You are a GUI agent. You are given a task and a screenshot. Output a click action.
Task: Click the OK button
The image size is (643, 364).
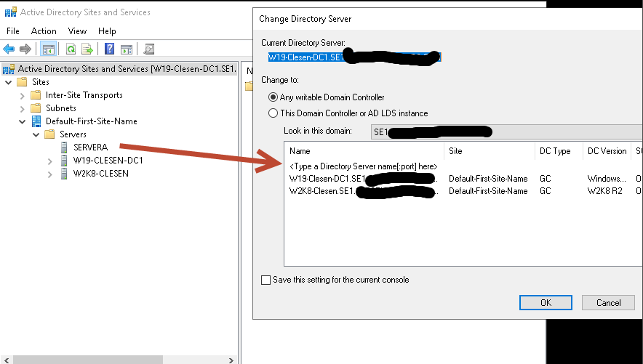(546, 302)
